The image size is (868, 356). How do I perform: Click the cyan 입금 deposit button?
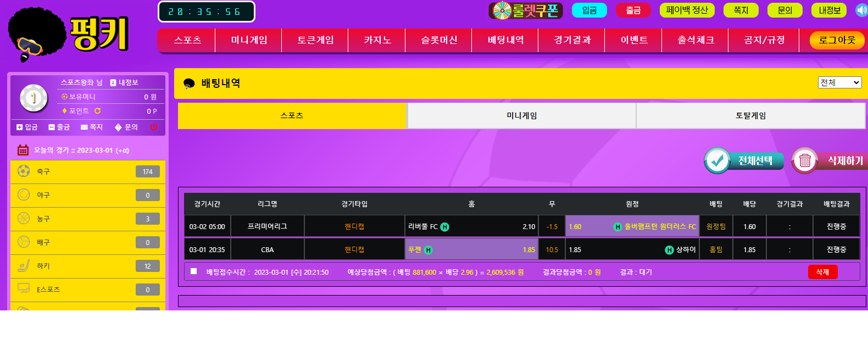(589, 10)
